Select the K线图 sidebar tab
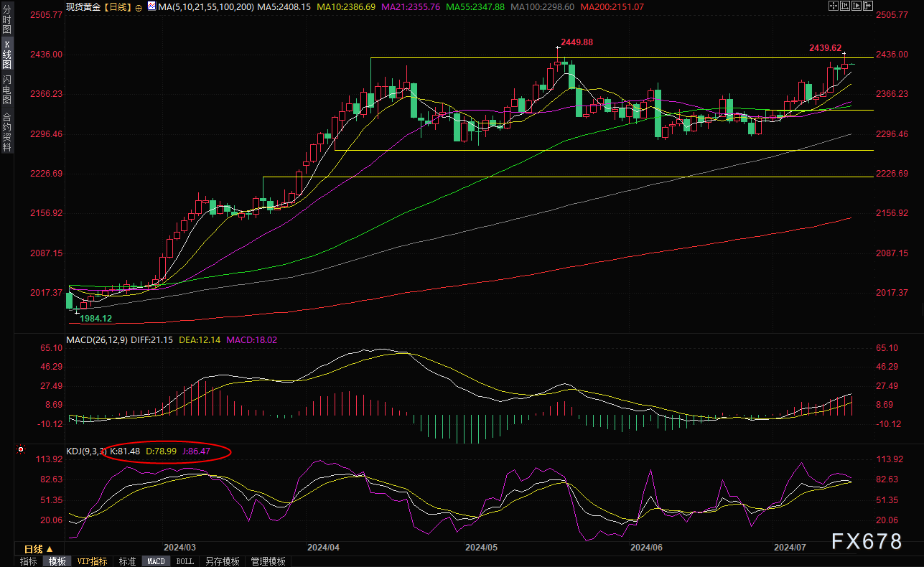The image size is (924, 567). tap(7, 54)
